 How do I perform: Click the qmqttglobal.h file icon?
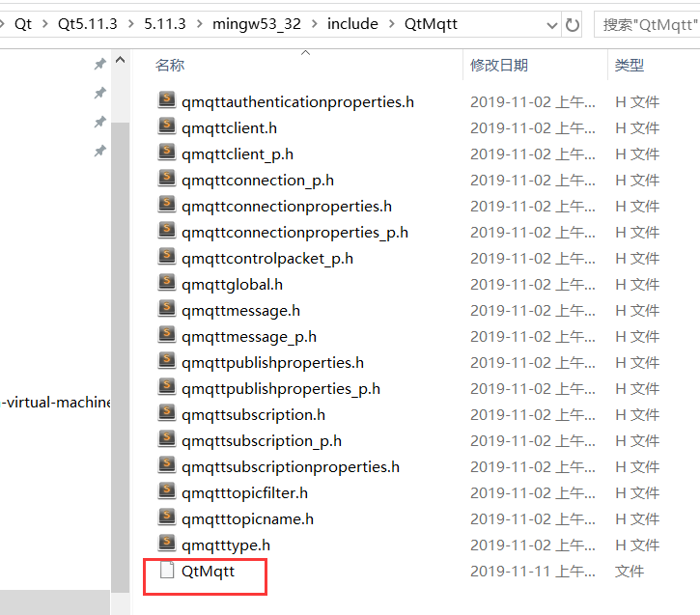tap(167, 282)
